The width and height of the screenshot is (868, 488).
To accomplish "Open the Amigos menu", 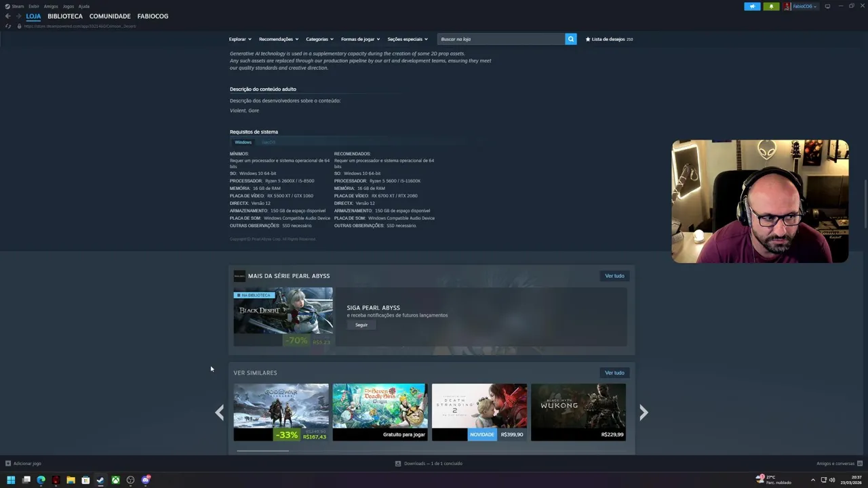I will click(51, 6).
